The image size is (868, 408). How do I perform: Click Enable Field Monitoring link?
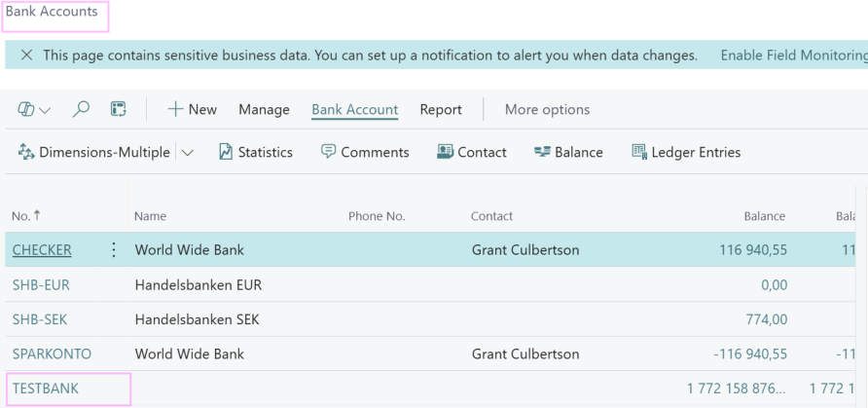click(x=794, y=55)
